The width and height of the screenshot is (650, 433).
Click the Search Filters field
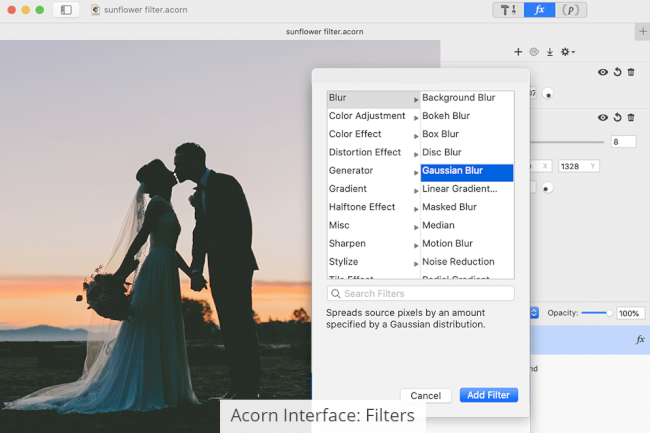(x=421, y=293)
